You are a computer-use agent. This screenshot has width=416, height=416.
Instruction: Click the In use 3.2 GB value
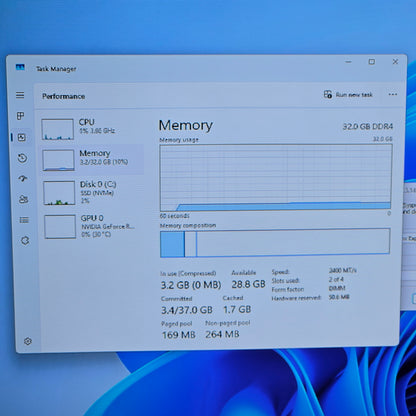191,285
